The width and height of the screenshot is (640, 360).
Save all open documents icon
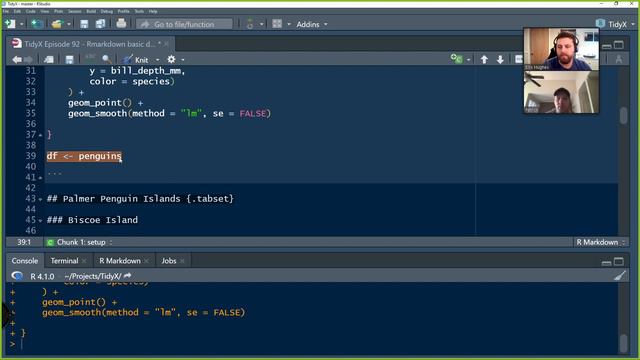point(100,24)
